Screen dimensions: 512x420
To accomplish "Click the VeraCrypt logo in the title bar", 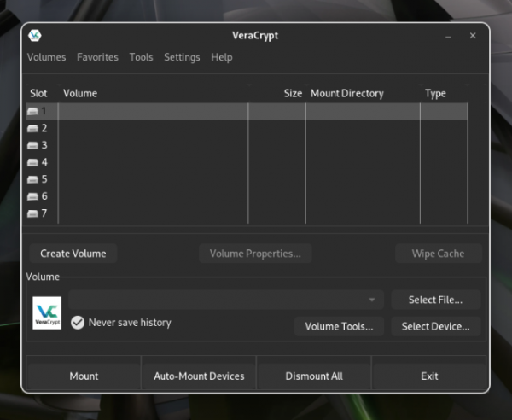I will (x=35, y=35).
